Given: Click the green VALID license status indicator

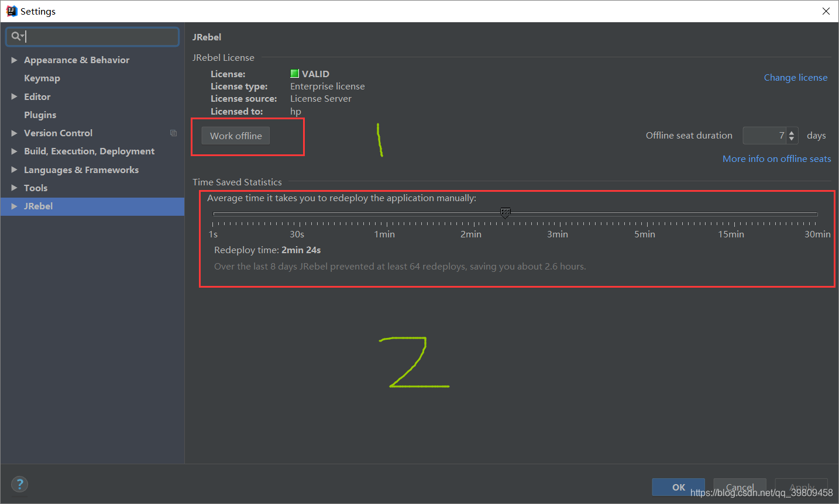Looking at the screenshot, I should pos(295,74).
